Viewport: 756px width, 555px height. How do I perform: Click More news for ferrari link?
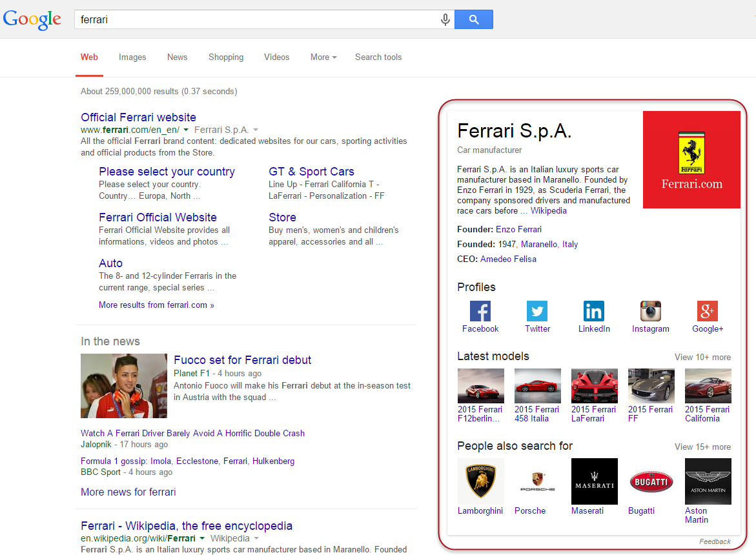[128, 492]
